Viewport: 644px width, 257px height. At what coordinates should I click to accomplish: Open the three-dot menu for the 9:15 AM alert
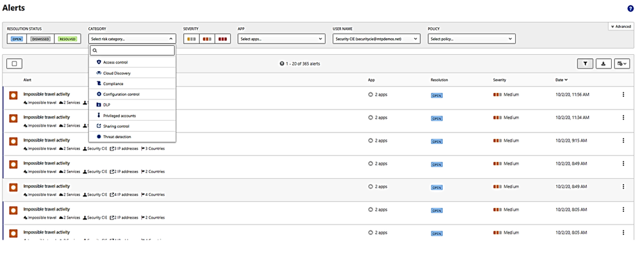tap(623, 141)
